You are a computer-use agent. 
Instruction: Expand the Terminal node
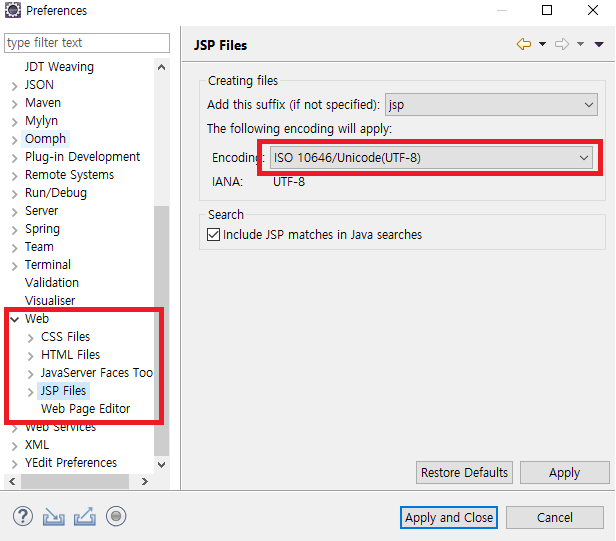tap(15, 266)
